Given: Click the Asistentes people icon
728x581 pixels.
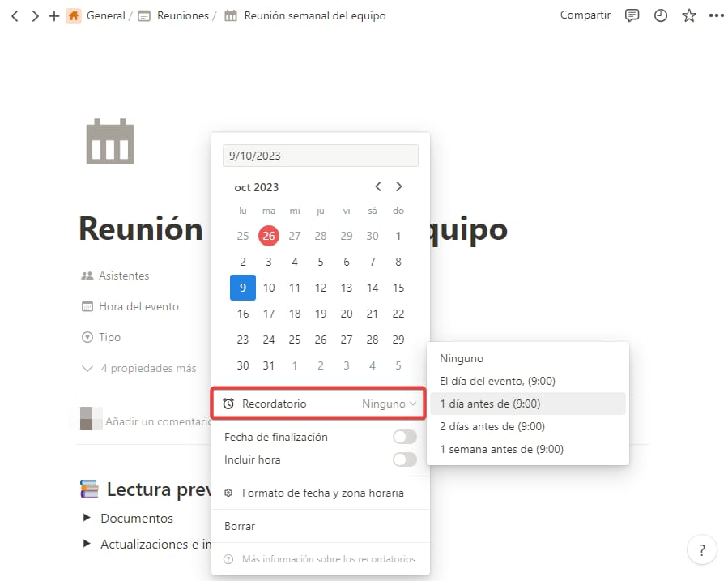Looking at the screenshot, I should pyautogui.click(x=89, y=276).
